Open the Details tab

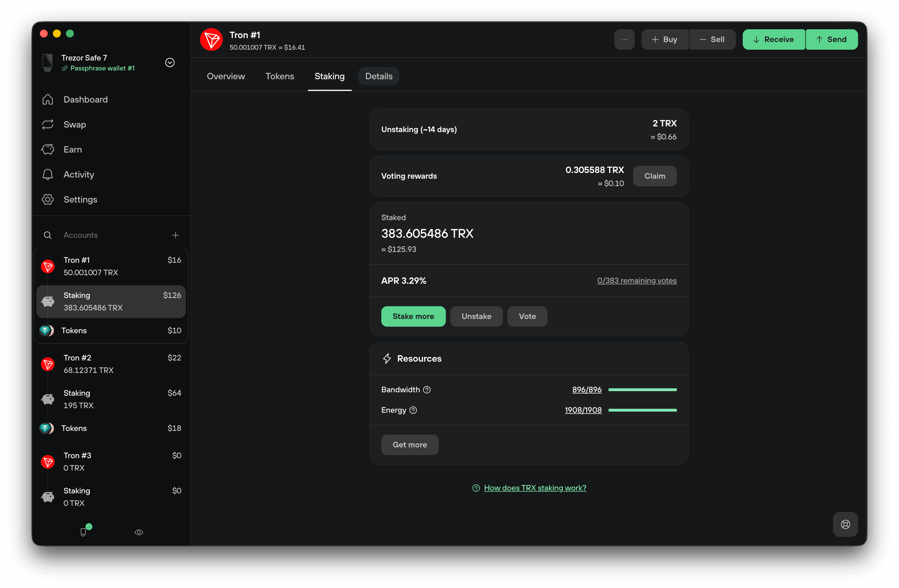[378, 76]
